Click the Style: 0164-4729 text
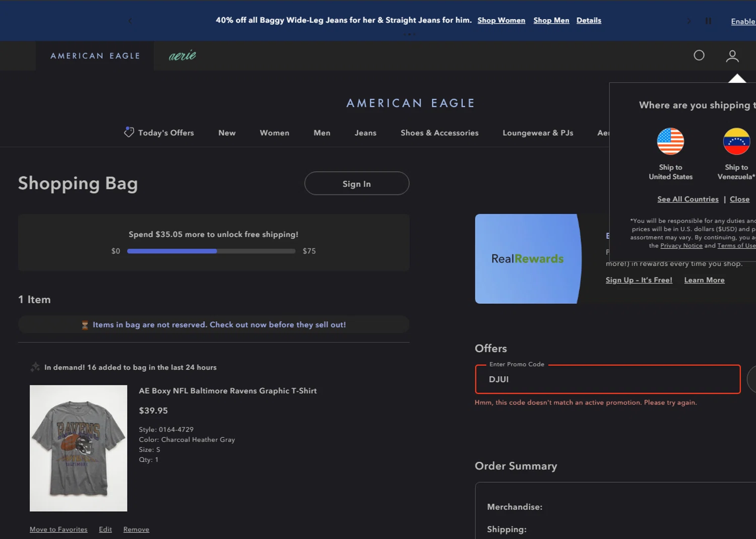 click(166, 430)
